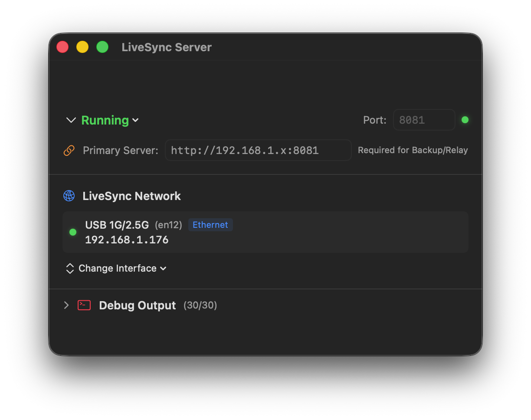Click the LiveSync Server window title

(167, 47)
